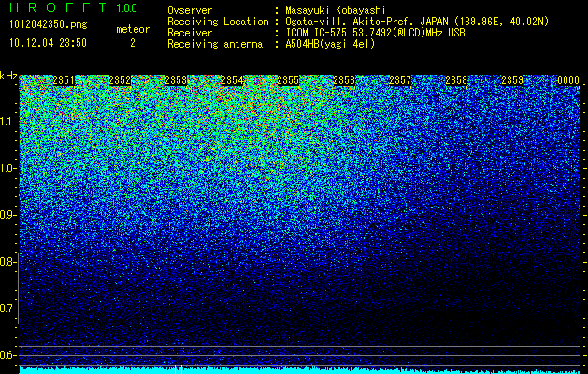588x374 pixels.
Task: Click the yellow meteor echo spikes in cyan strip
Action: click(179, 369)
